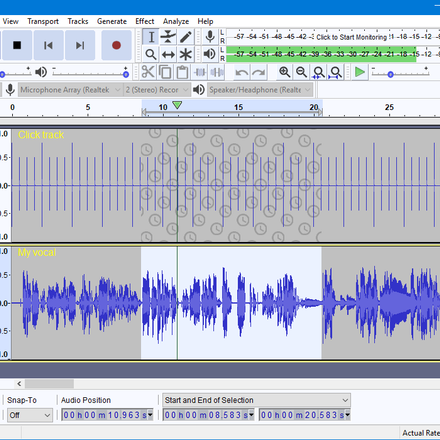Click to Start Monitoring on record meter
The width and height of the screenshot is (440, 440).
(x=352, y=37)
